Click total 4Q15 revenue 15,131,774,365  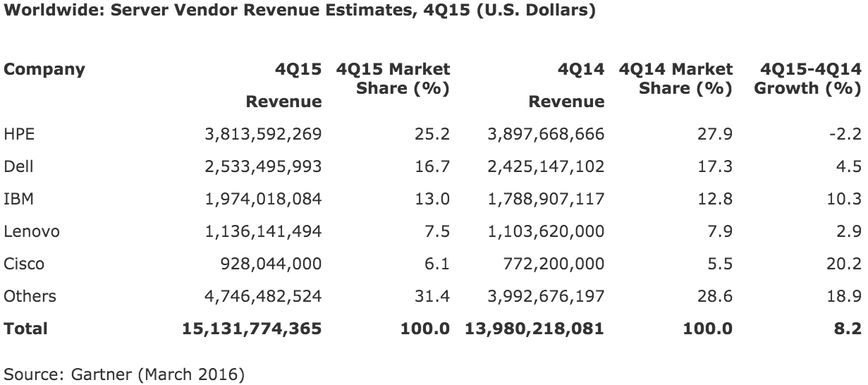[x=251, y=329]
